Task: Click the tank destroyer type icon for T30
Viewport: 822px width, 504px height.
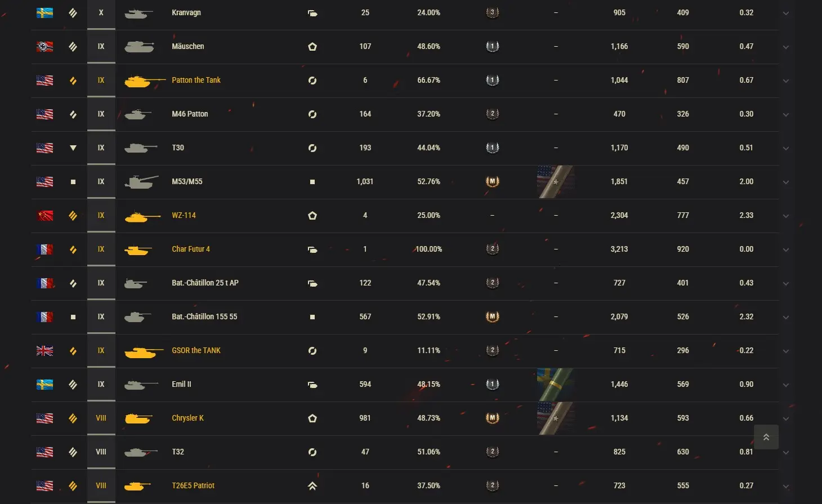Action: click(73, 148)
